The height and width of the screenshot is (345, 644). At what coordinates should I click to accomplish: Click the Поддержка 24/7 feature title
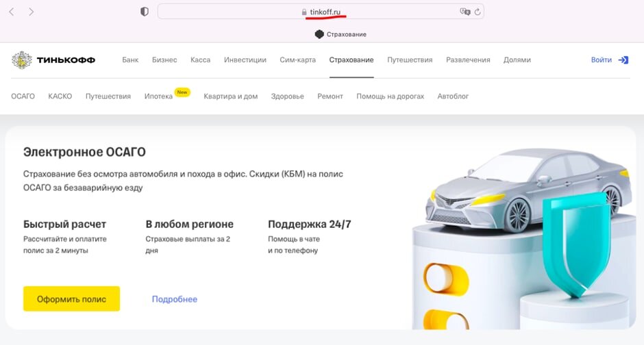pos(310,225)
